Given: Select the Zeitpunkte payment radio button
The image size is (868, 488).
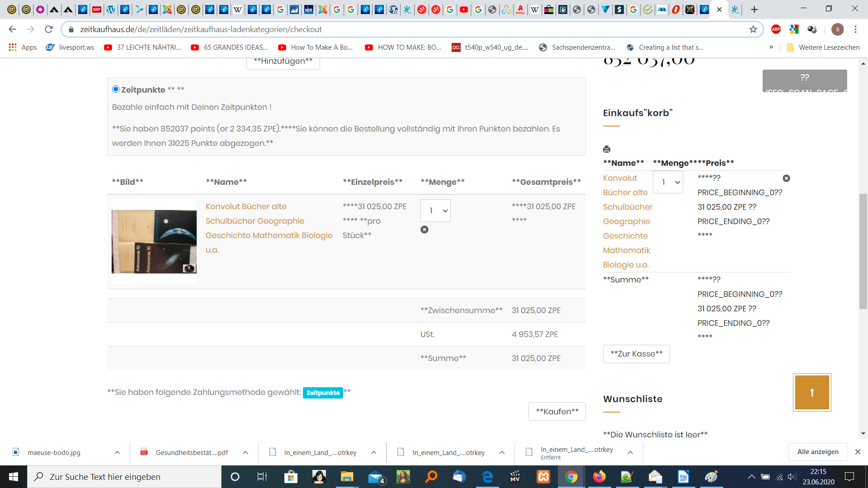Looking at the screenshot, I should tap(116, 89).
